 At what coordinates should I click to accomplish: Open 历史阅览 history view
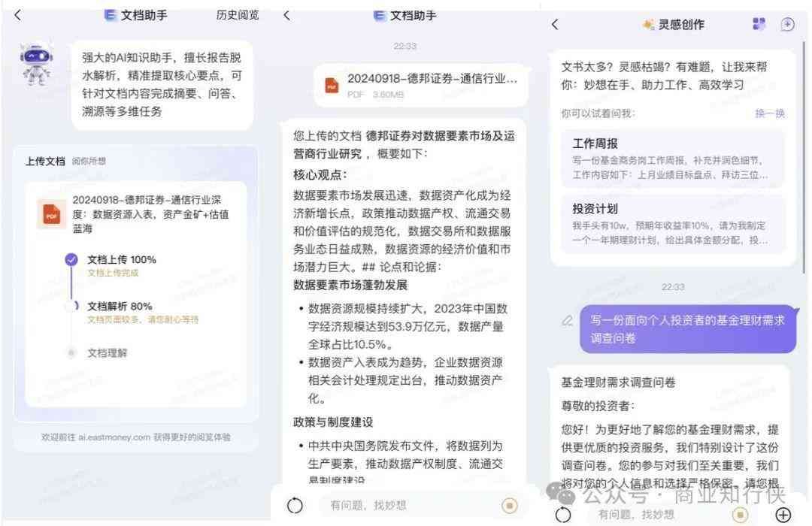[x=237, y=15]
